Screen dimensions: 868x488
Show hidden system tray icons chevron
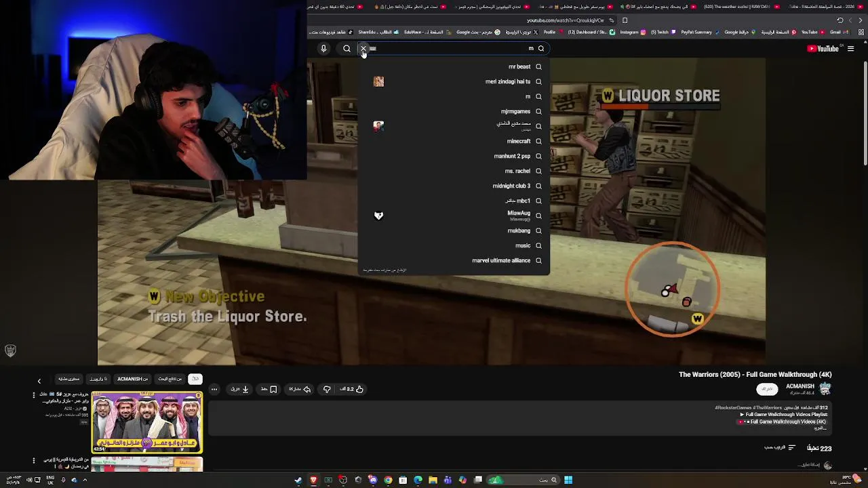(x=85, y=480)
